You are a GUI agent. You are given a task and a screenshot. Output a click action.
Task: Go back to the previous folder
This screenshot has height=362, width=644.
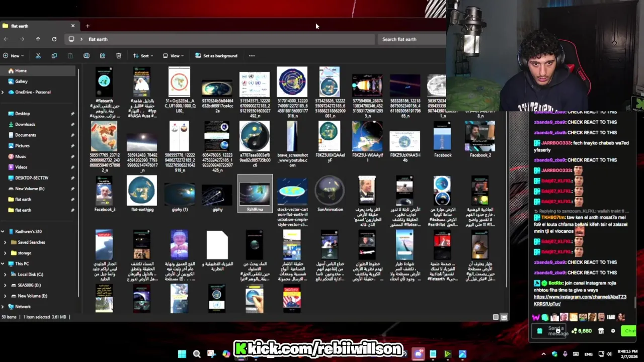coord(6,39)
